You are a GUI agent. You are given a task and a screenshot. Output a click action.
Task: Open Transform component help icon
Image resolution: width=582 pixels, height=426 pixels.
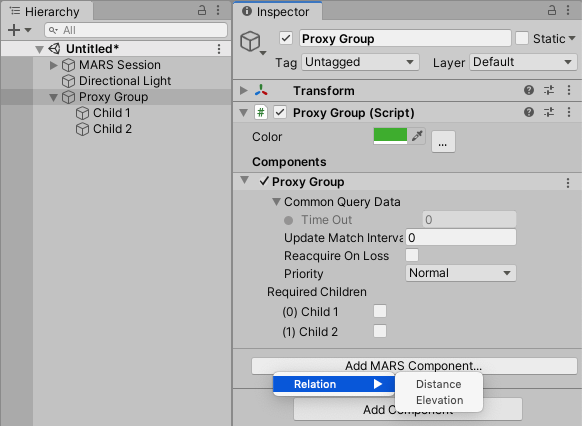pos(529,90)
